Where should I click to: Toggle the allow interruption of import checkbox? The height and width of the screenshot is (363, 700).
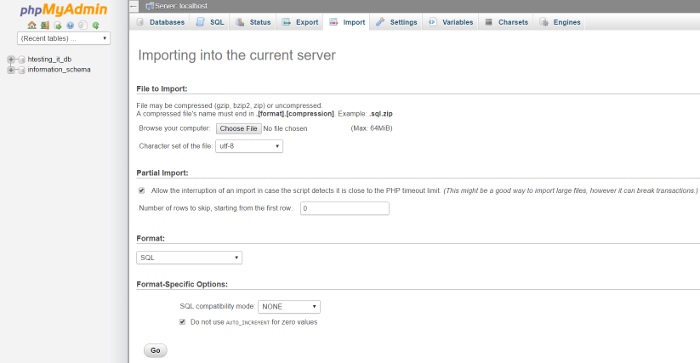pos(142,191)
